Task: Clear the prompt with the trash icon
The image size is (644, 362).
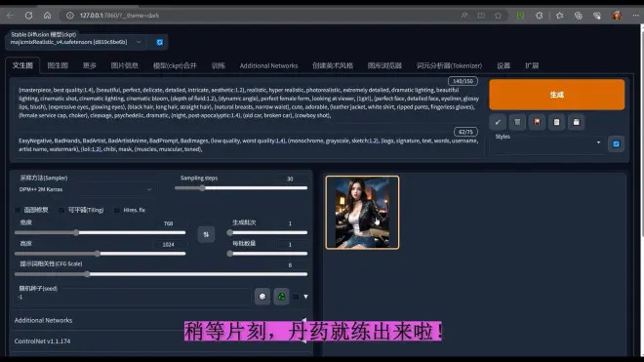Action: (x=517, y=122)
